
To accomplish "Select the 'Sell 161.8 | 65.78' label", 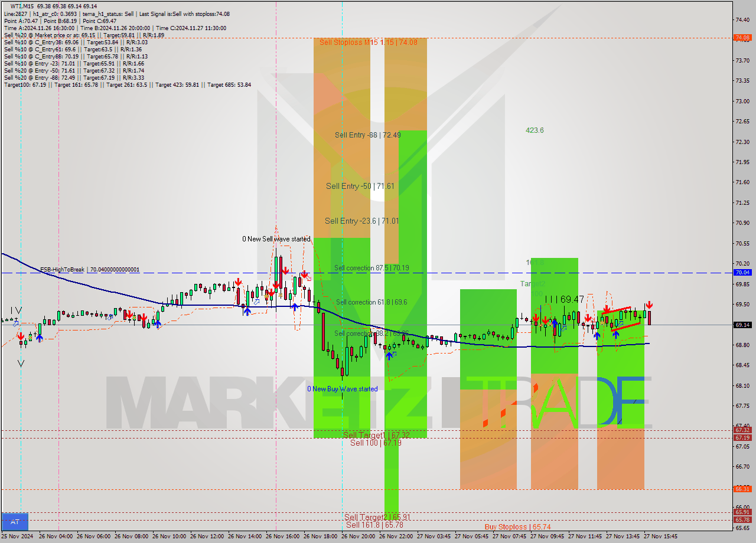I will coord(374,525).
